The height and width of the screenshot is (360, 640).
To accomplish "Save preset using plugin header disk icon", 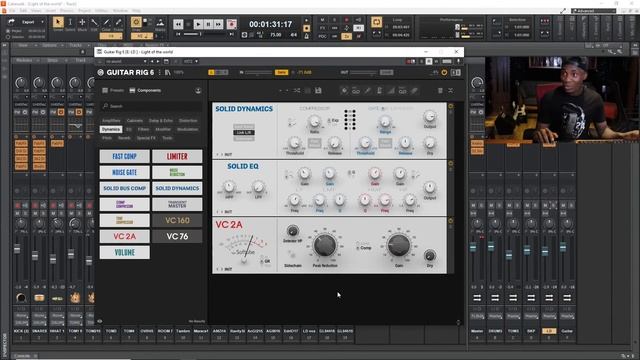I will tap(166, 61).
